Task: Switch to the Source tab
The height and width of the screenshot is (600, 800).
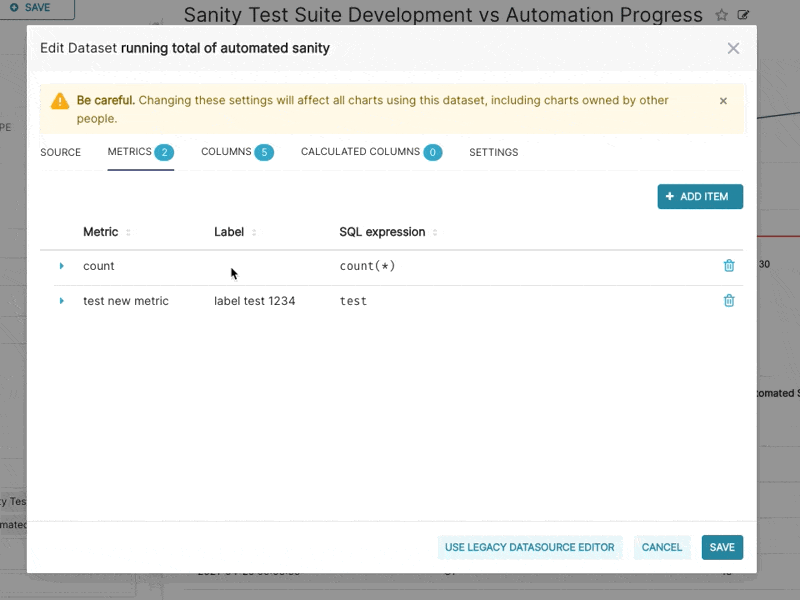Action: tap(60, 152)
